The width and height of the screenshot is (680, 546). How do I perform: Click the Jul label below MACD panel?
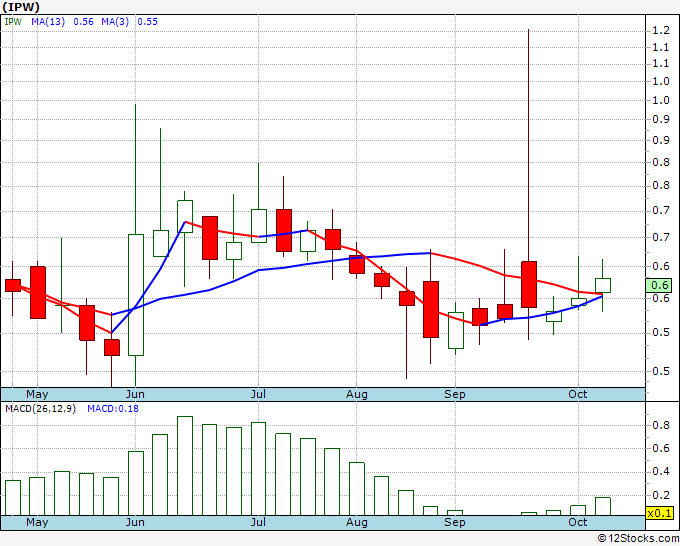(259, 523)
